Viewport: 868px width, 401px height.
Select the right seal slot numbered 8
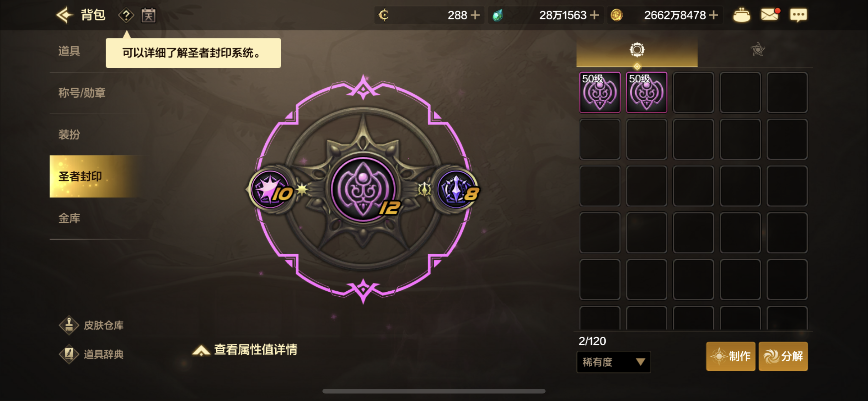pos(456,189)
